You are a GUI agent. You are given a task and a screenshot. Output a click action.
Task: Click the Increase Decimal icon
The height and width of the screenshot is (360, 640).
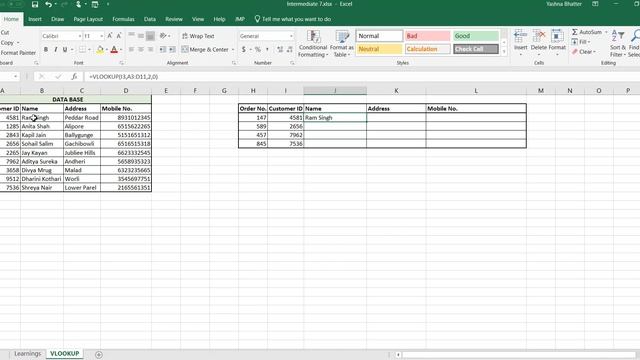[280, 49]
